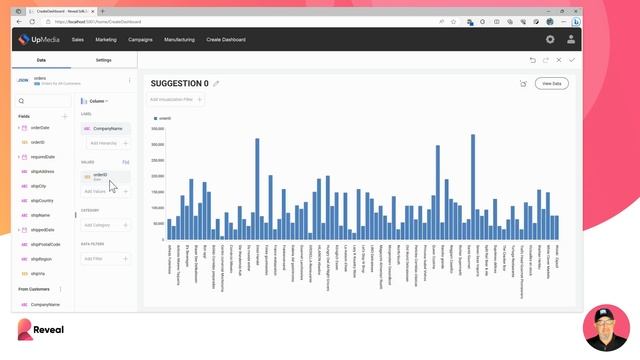Open the Marketing menu
Screen dimensions: 640x360
(x=106, y=40)
